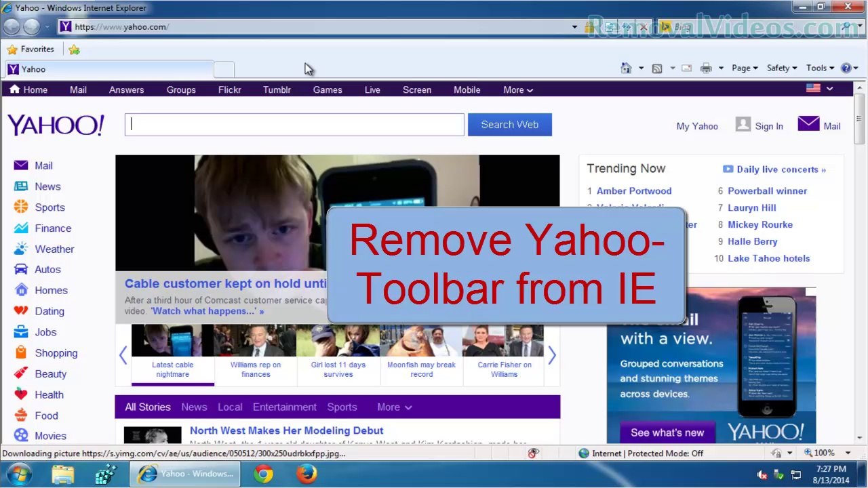868x488 pixels.
Task: Open the Safety menu dropdown
Action: point(782,68)
